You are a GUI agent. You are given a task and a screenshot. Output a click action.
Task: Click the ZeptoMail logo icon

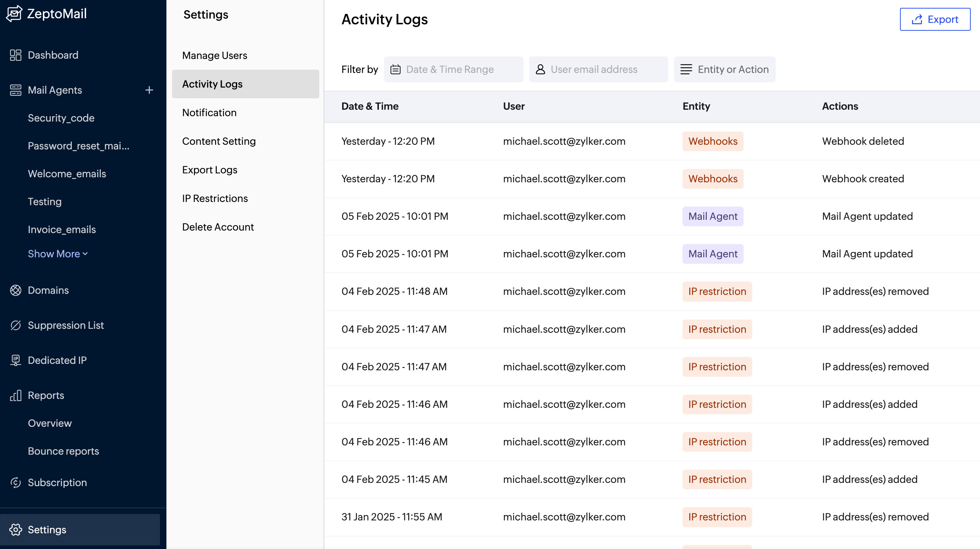click(x=14, y=14)
